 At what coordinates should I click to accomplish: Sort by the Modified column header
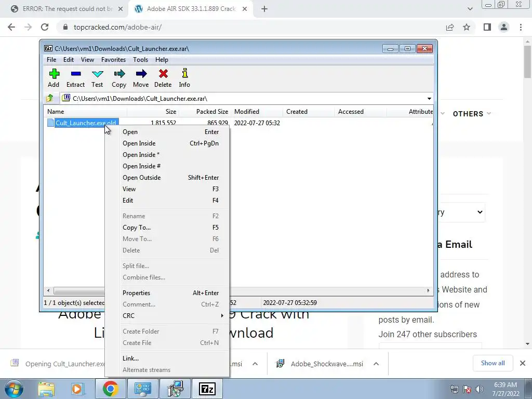257,112
